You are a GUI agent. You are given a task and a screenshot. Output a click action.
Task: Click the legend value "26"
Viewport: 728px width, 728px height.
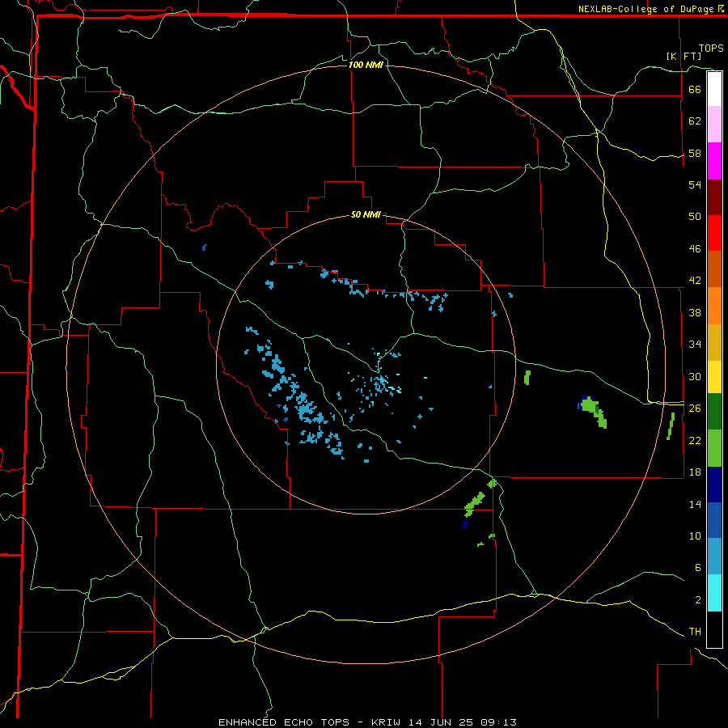(695, 408)
